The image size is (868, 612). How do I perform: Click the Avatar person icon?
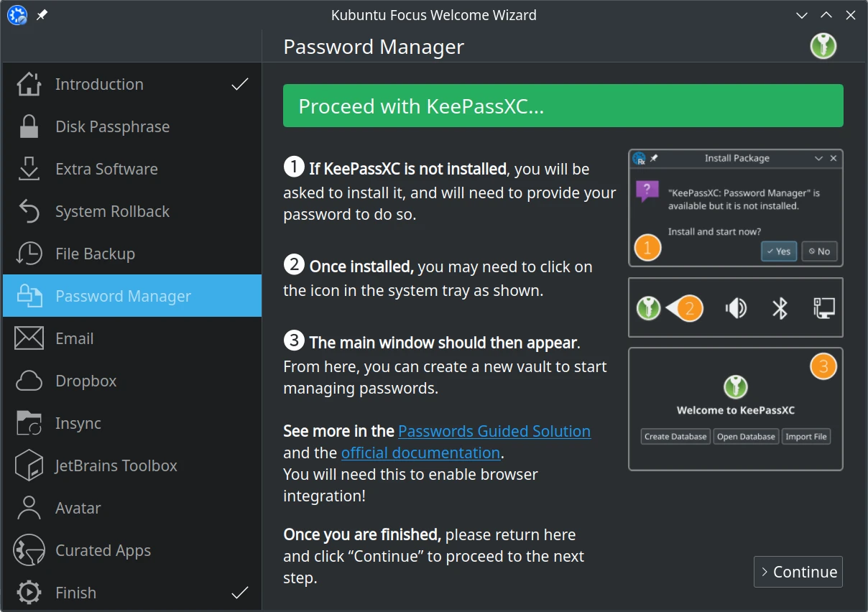29,509
